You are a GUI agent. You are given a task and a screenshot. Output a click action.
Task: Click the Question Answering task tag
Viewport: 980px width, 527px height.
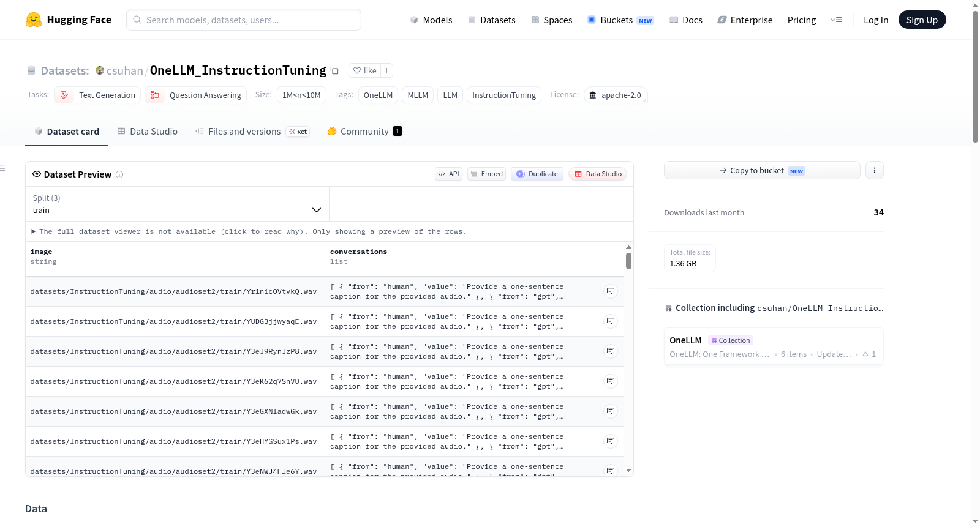tap(196, 95)
